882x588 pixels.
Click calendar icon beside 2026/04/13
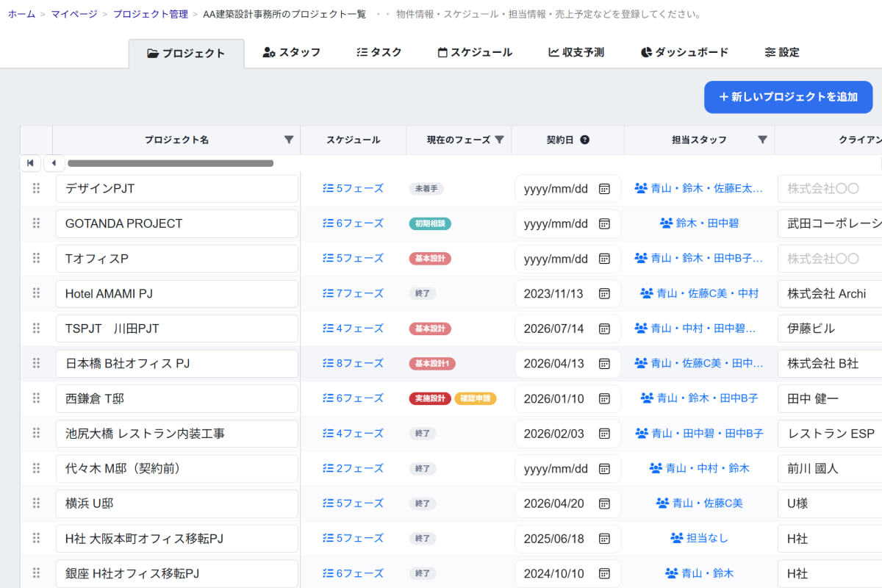click(x=604, y=363)
